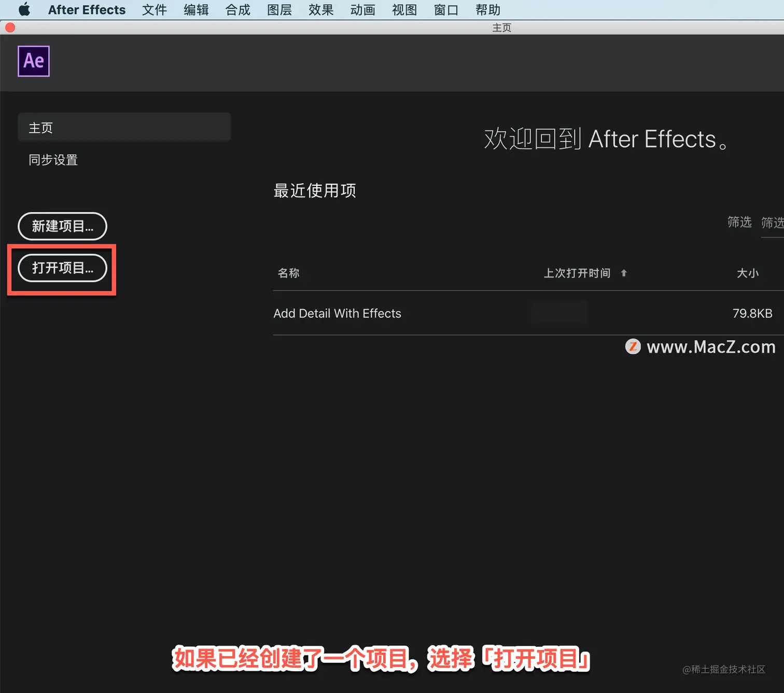Open the 视图 menu
Viewport: 784px width, 693px height.
tap(404, 10)
